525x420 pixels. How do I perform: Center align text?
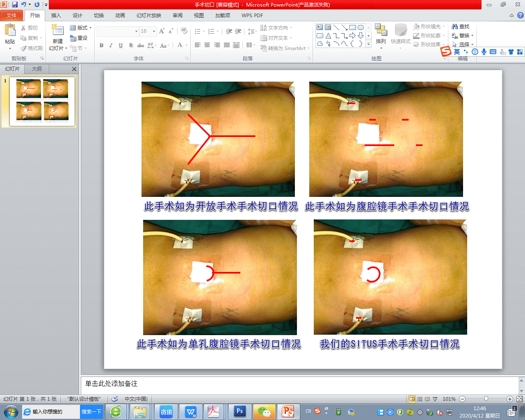tap(207, 45)
